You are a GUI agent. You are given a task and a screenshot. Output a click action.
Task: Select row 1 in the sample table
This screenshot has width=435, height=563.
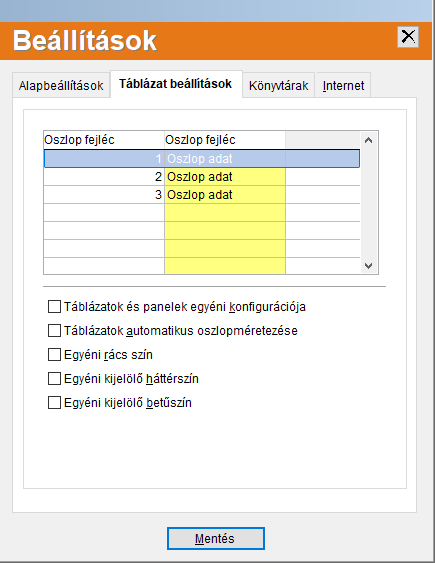(202, 159)
